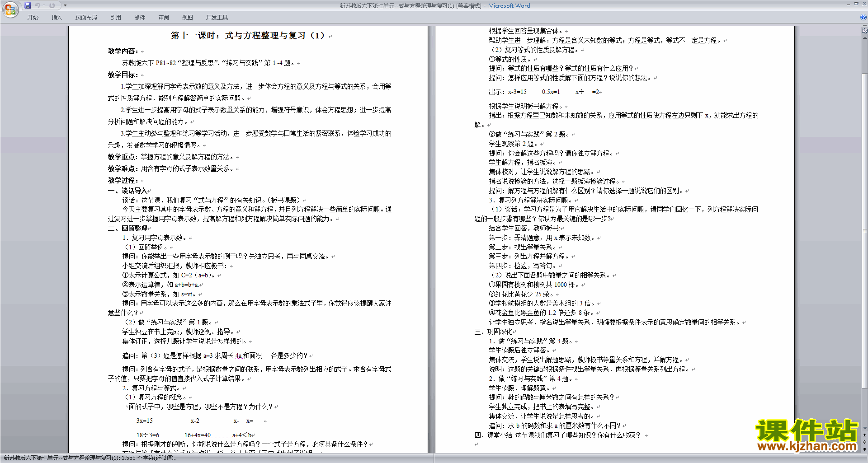Image resolution: width=868 pixels, height=463 pixels.
Task: Click the scrollbar up arrow
Action: (x=864, y=37)
